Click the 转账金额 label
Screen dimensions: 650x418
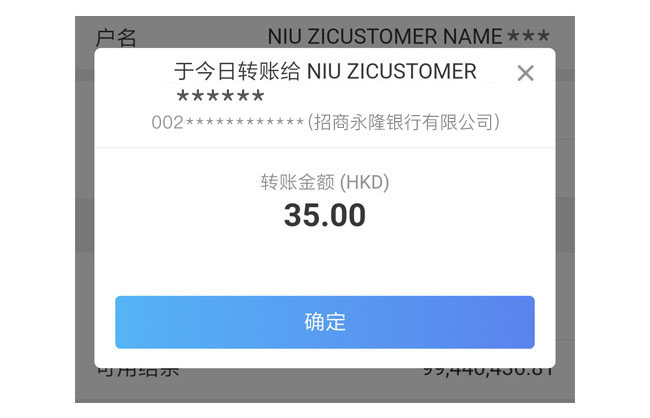click(x=297, y=182)
